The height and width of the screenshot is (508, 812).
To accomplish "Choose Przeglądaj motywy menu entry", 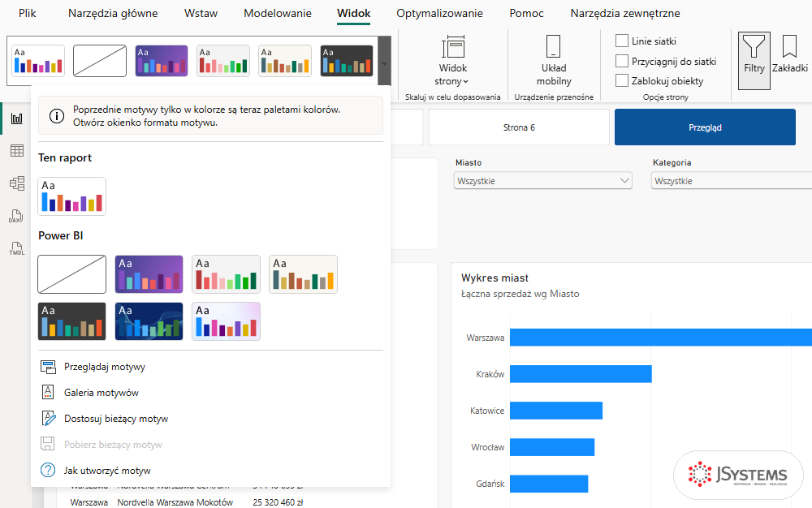I will coord(105,367).
